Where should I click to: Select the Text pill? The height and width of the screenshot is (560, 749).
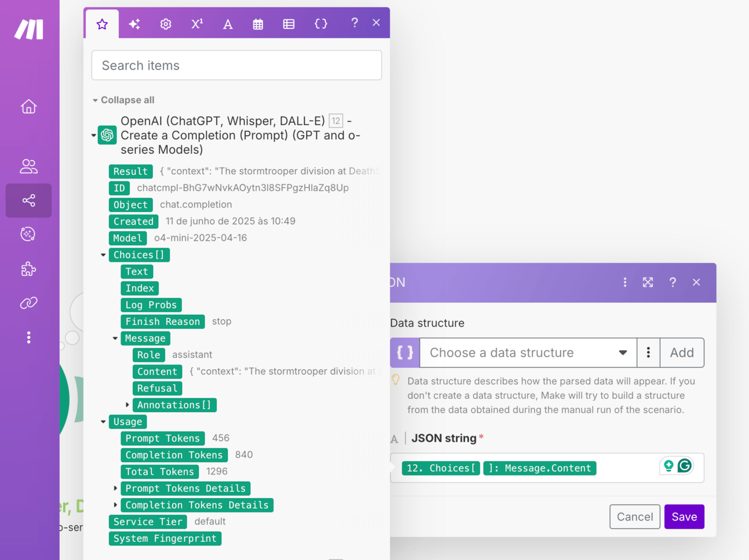[x=137, y=272]
